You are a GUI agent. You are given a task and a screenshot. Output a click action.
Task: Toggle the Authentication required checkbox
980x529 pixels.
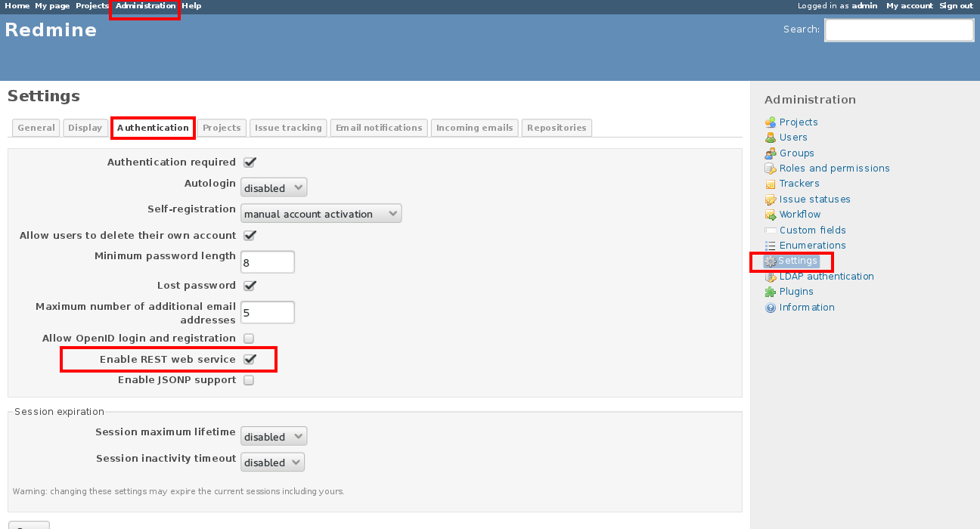coord(250,162)
